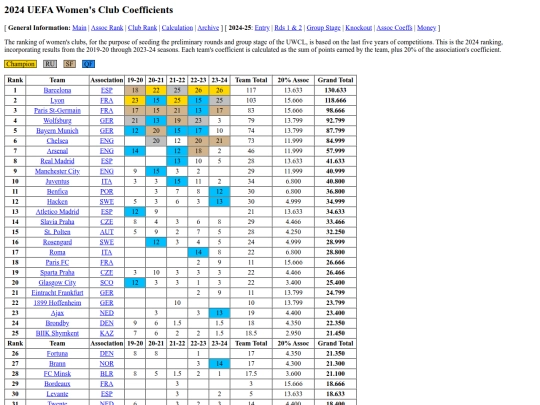Open the Barcelona team link
540x405 pixels.
click(x=57, y=90)
